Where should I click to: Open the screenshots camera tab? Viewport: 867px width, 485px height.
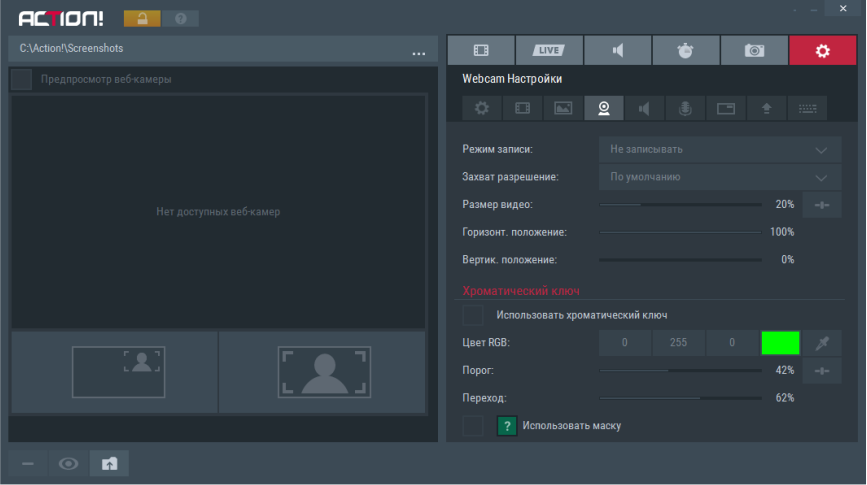pos(754,50)
